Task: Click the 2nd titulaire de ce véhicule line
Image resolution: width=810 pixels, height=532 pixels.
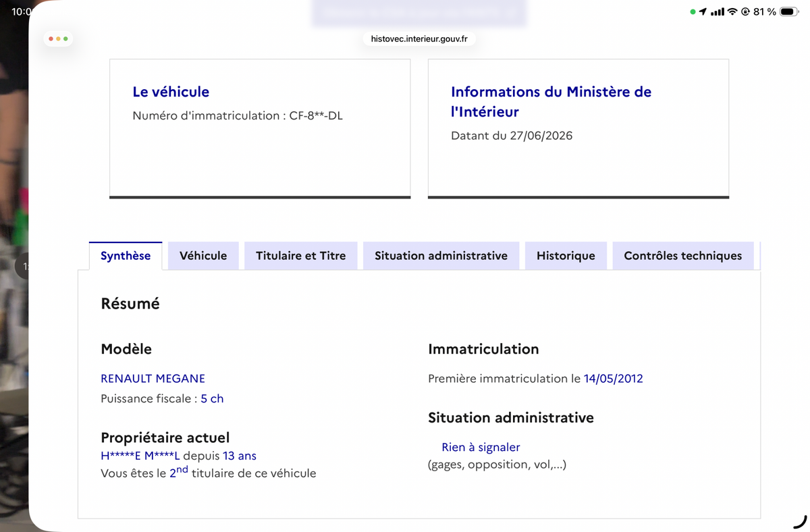Action: pos(209,472)
